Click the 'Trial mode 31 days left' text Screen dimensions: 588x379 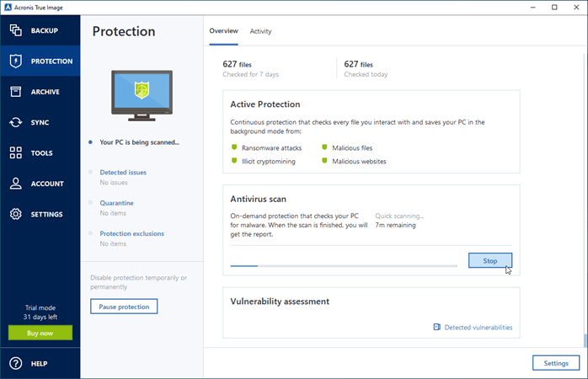point(40,312)
